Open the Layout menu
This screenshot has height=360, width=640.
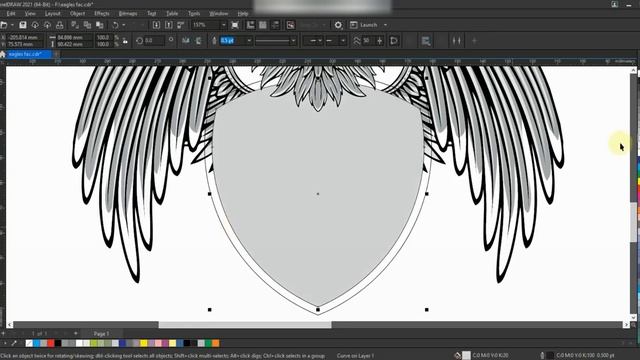[x=53, y=13]
